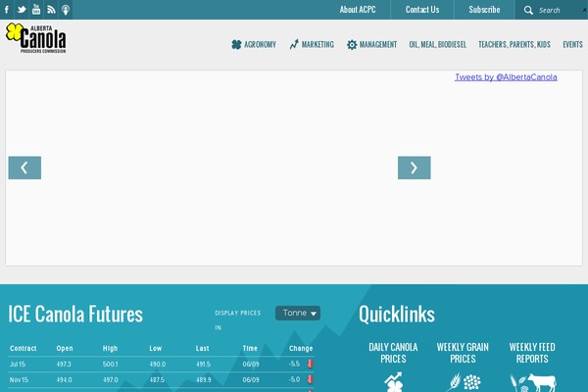Go to previous slide in carousel
The height and width of the screenshot is (392, 588).
[x=24, y=168]
